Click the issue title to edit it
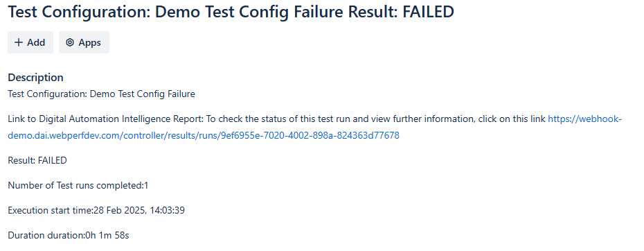644x251 pixels. pos(231,12)
